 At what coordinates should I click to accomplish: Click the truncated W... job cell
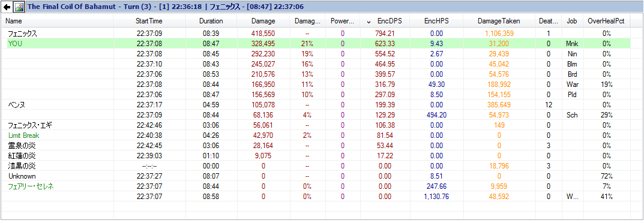pos(572,197)
